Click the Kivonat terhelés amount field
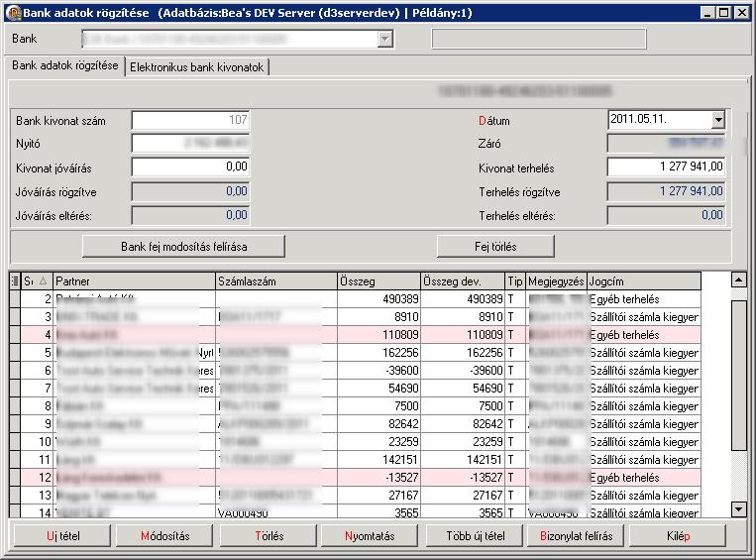The height and width of the screenshot is (560, 756). point(666,167)
